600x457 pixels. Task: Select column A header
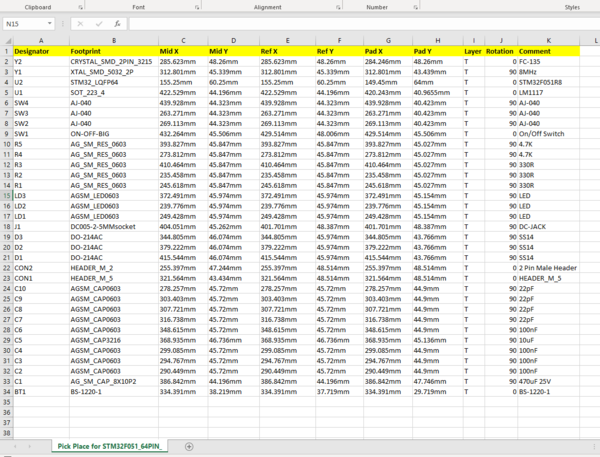(x=41, y=41)
